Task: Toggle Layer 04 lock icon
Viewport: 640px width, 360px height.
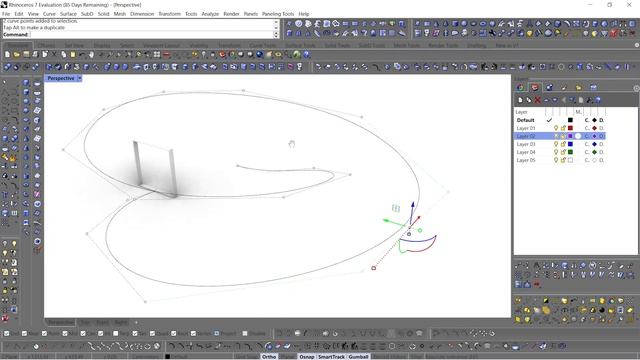Action: (x=563, y=152)
